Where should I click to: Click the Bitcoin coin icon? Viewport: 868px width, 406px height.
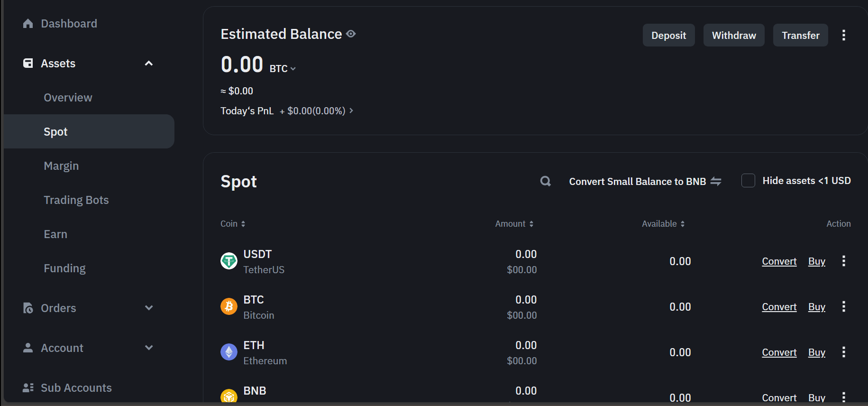click(x=229, y=306)
